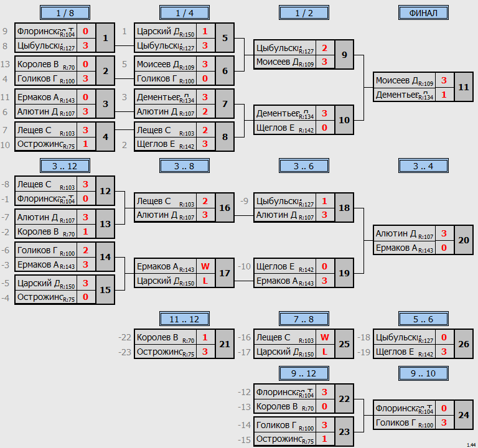Open match number box 23

pyautogui.click(x=344, y=432)
